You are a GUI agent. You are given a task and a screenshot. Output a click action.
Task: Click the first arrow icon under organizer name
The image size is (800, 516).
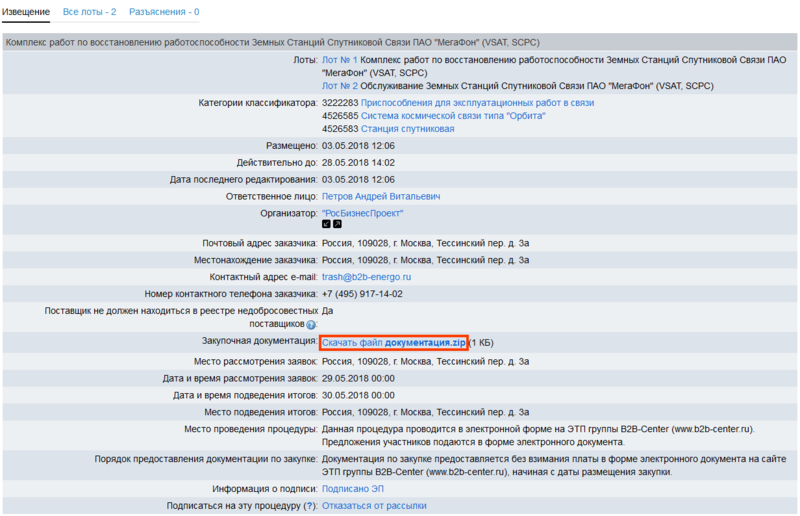[x=326, y=224]
